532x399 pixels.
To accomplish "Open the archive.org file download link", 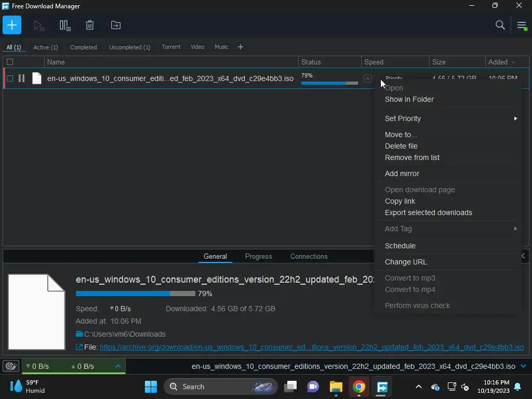I will (x=312, y=347).
